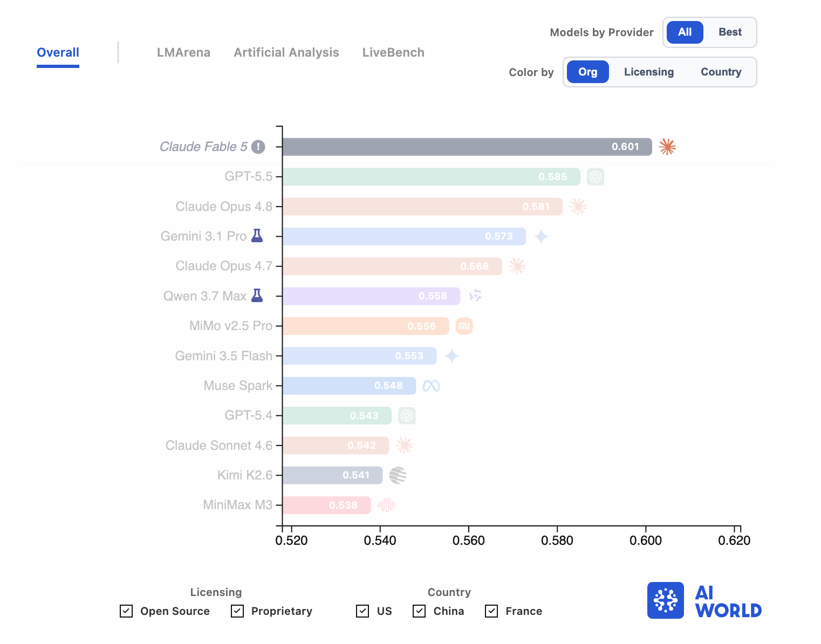Click the 0.541 score bar for Kimi K2.6
The height and width of the screenshot is (644, 821).
pos(333,475)
